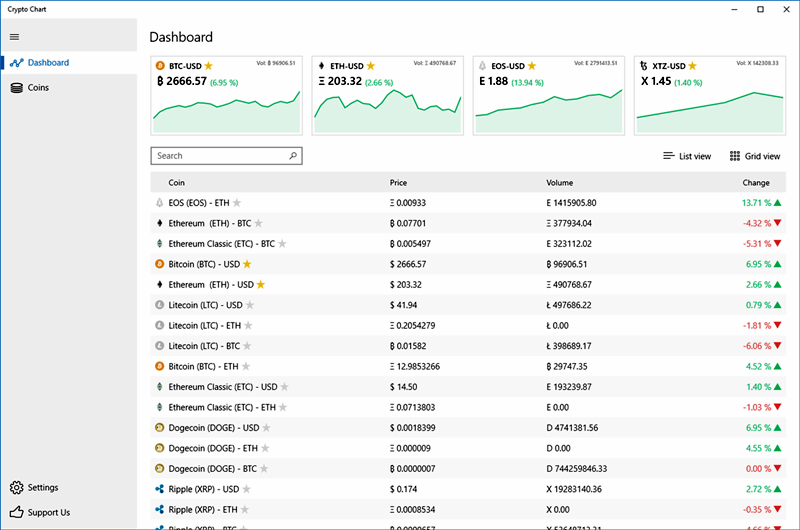The height and width of the screenshot is (530, 800).
Task: Click the Settings gear icon
Action: (x=16, y=488)
